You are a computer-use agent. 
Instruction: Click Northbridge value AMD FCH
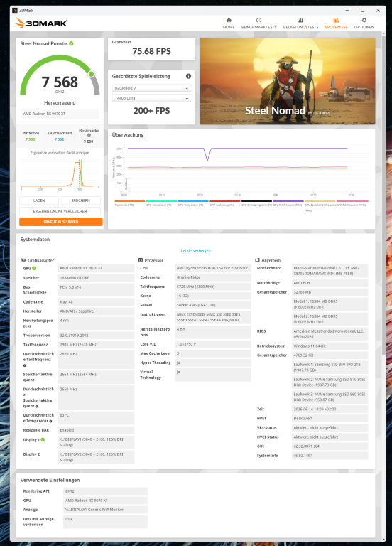tap(330, 283)
